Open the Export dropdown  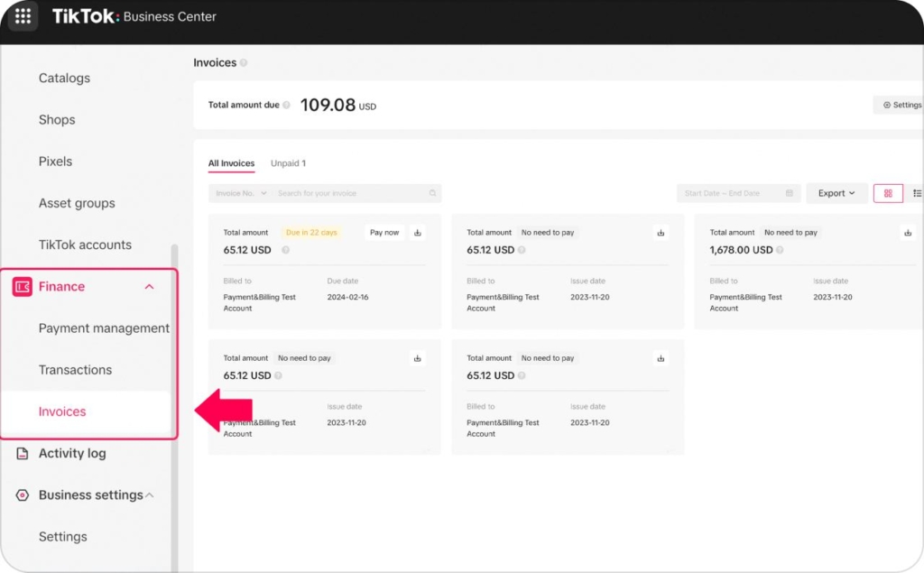(836, 193)
